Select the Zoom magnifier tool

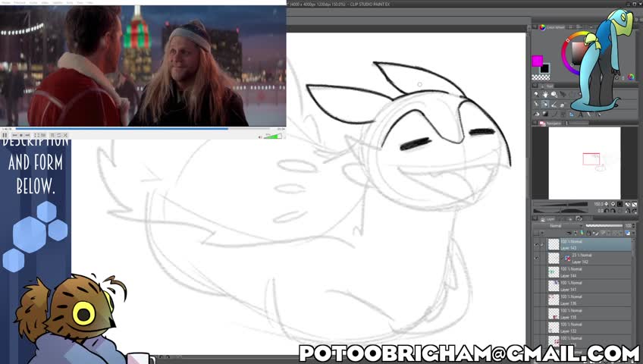click(x=536, y=95)
